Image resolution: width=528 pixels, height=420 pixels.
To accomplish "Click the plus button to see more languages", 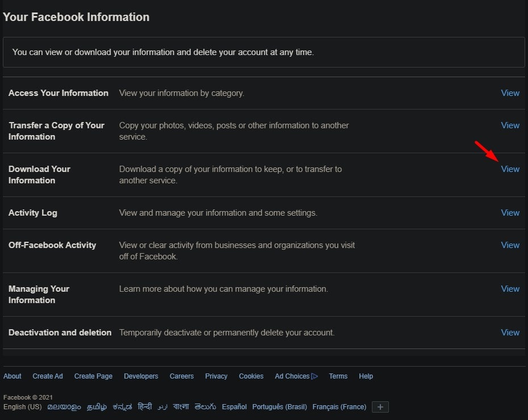I will [380, 406].
